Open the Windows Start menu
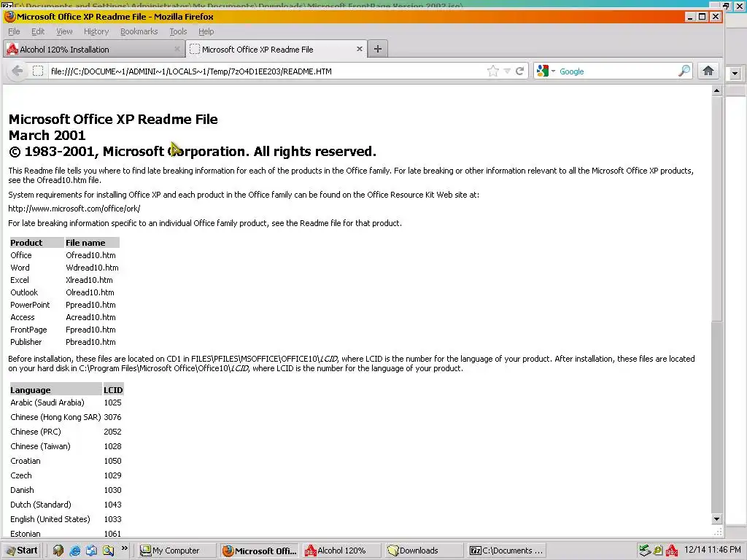 [x=21, y=551]
